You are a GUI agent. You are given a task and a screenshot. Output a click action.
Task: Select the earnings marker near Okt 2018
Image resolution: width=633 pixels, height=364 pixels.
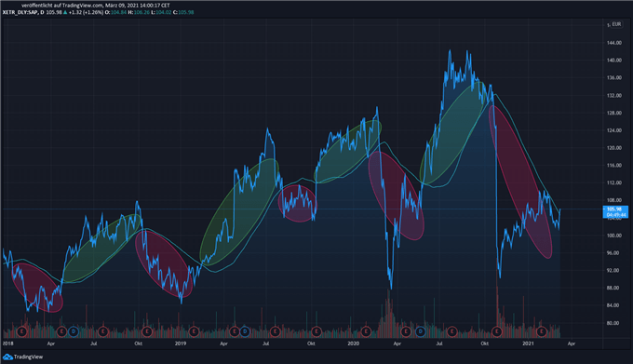pyautogui.click(x=147, y=331)
